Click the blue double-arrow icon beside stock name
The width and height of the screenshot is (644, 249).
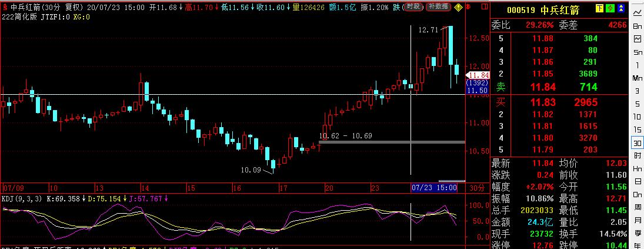click(621, 9)
